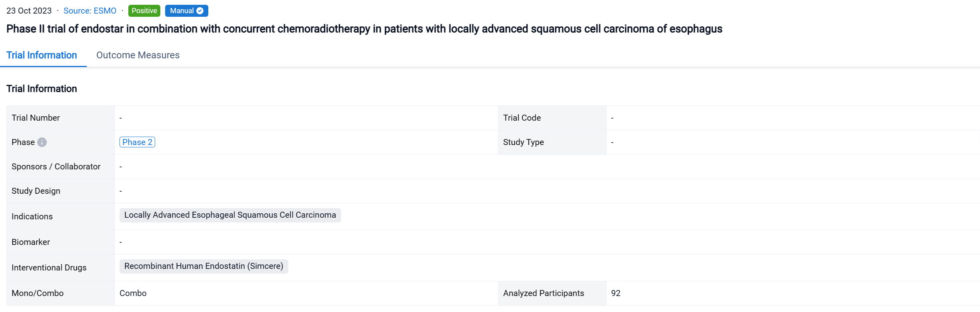
Task: Click the Trial Code label
Action: (x=522, y=118)
